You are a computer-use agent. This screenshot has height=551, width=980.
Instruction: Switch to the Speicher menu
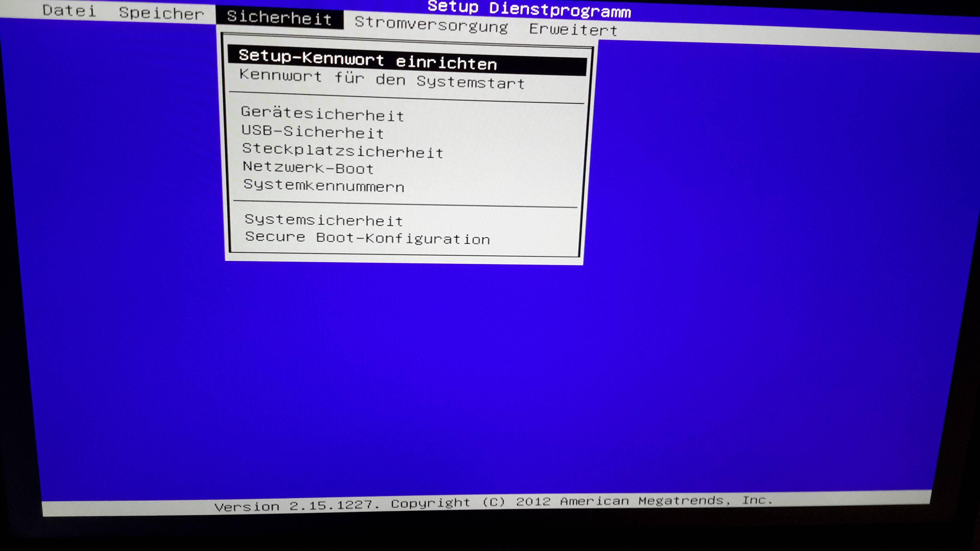(x=161, y=14)
